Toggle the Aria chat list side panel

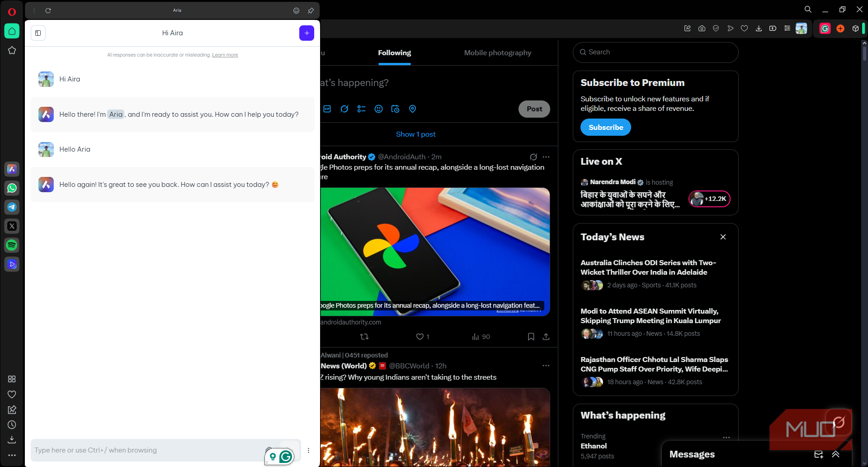tap(38, 33)
